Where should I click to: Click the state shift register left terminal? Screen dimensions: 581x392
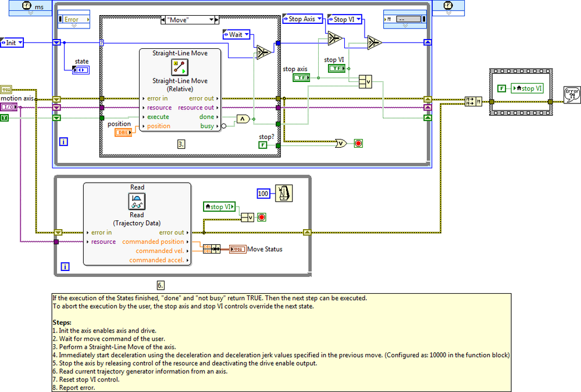(x=56, y=42)
